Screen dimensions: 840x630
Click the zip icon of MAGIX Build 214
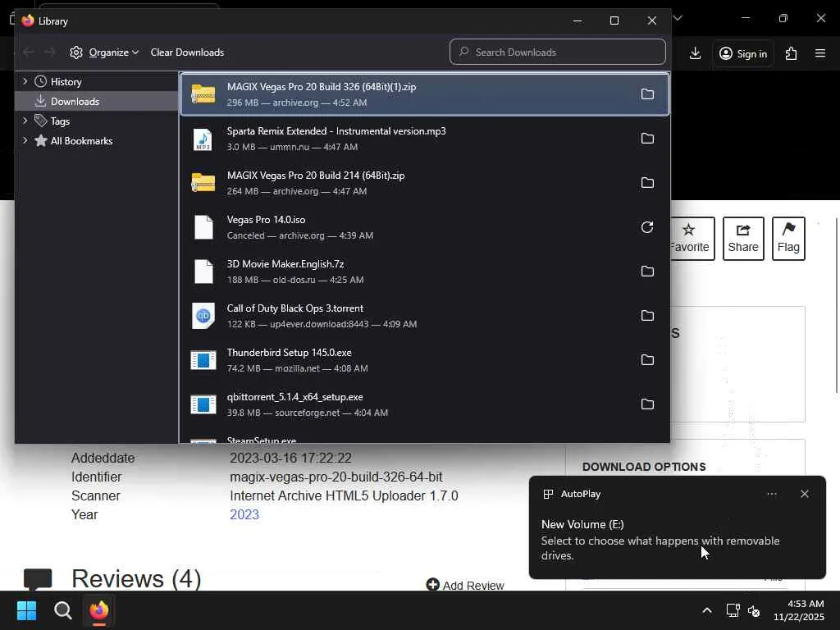tap(203, 183)
